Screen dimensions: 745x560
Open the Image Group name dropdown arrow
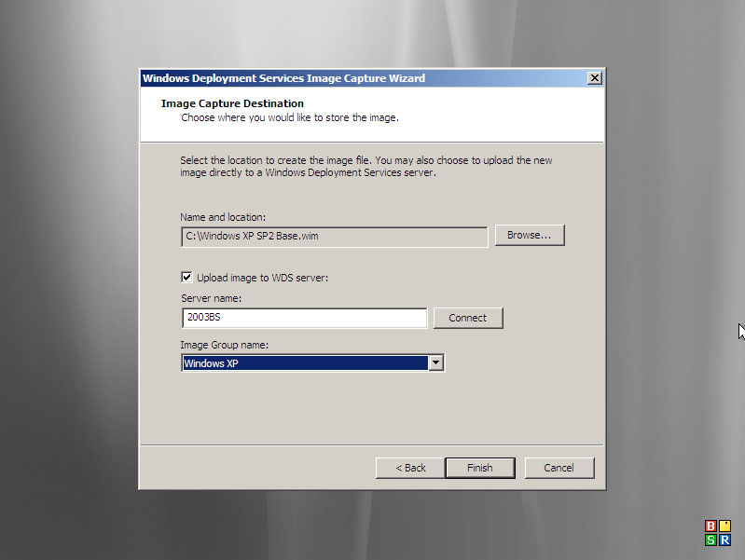pos(436,362)
